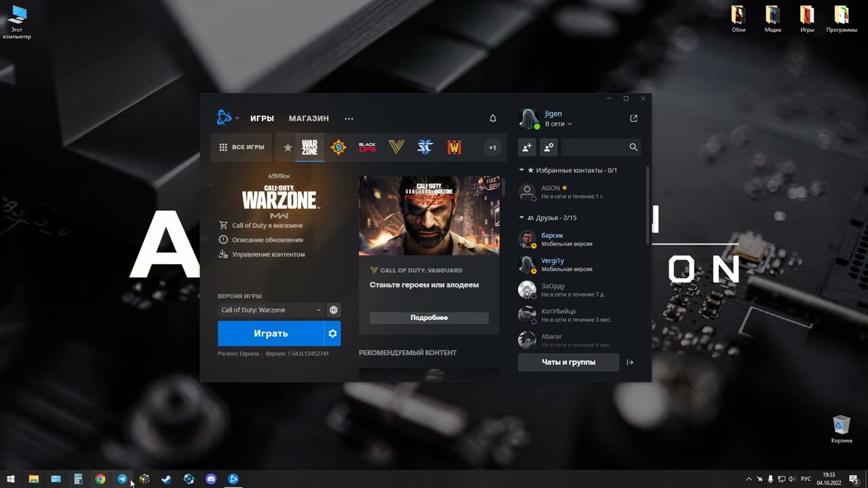868x488 pixels.
Task: Select the Black Ops game icon
Action: 367,147
